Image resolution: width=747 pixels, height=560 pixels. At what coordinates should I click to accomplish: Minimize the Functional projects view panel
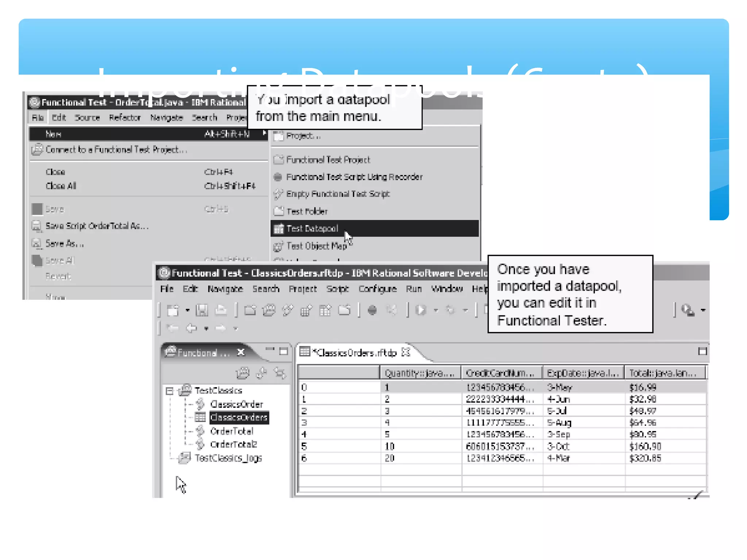(270, 349)
